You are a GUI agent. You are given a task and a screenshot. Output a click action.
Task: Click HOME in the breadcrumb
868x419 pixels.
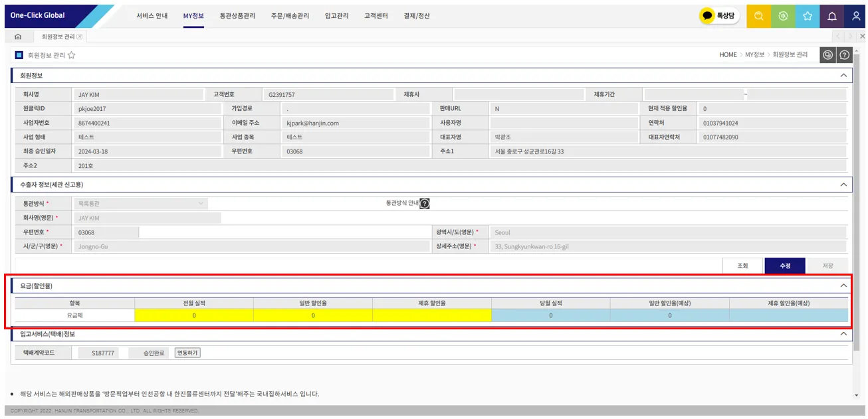(728, 55)
